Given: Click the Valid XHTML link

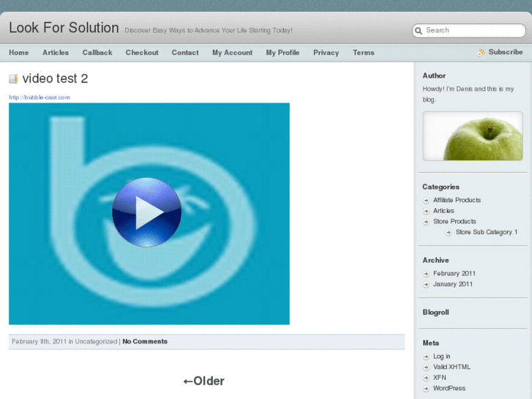Looking at the screenshot, I should 452,367.
